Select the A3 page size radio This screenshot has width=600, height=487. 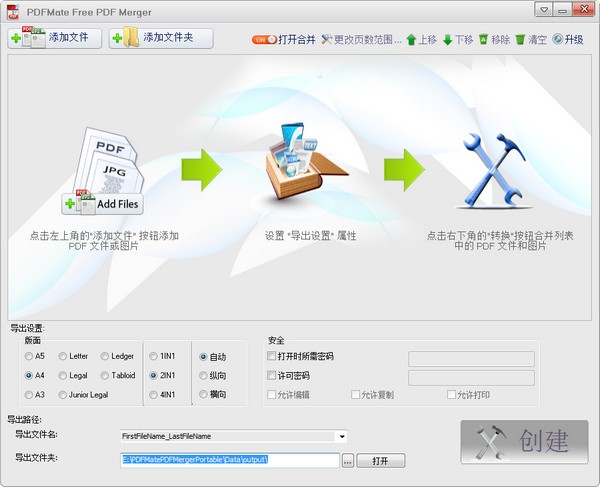pos(29,394)
